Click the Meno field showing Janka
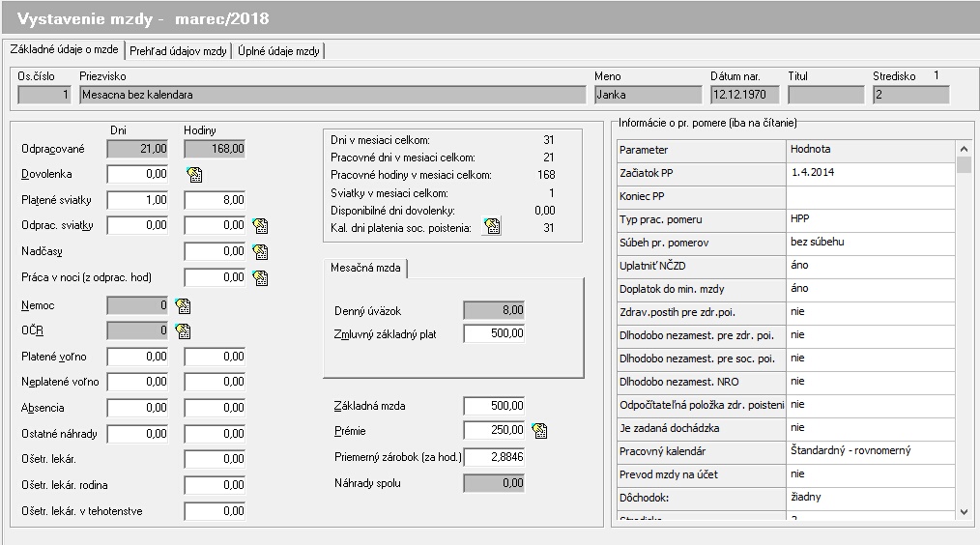980x545 pixels. point(649,95)
